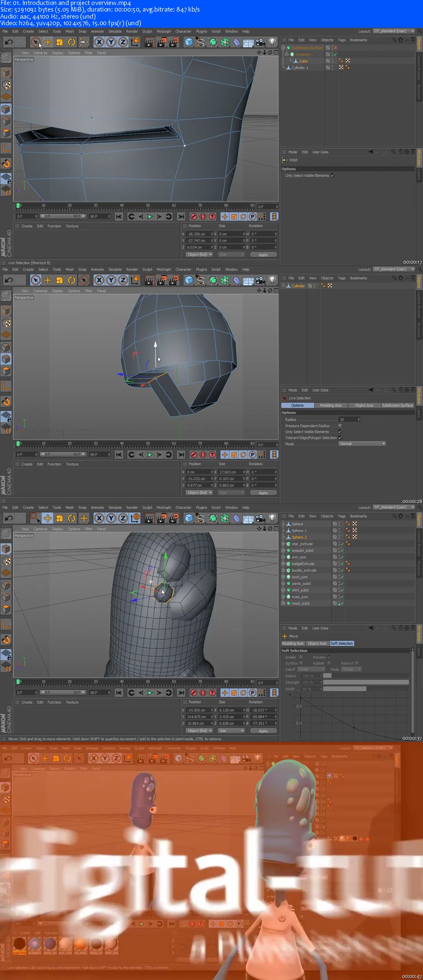Open Sculpt menu in 00:00:28 frame
The image size is (423, 980).
(147, 269)
